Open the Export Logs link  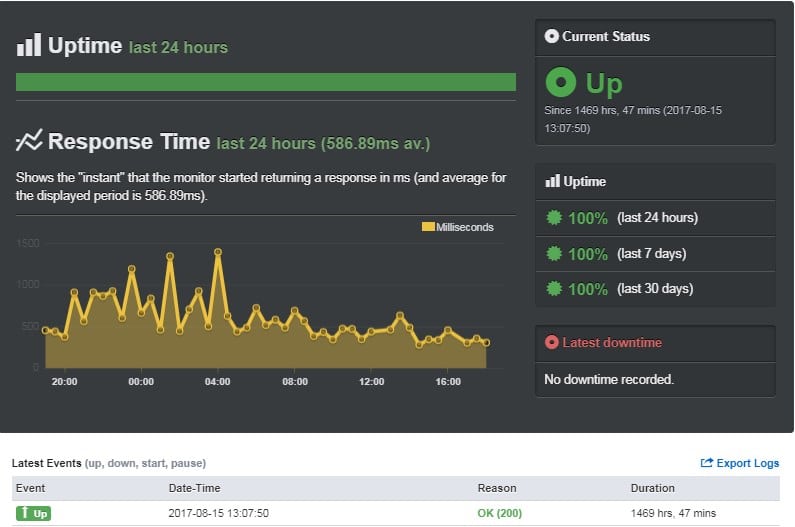pyautogui.click(x=740, y=463)
